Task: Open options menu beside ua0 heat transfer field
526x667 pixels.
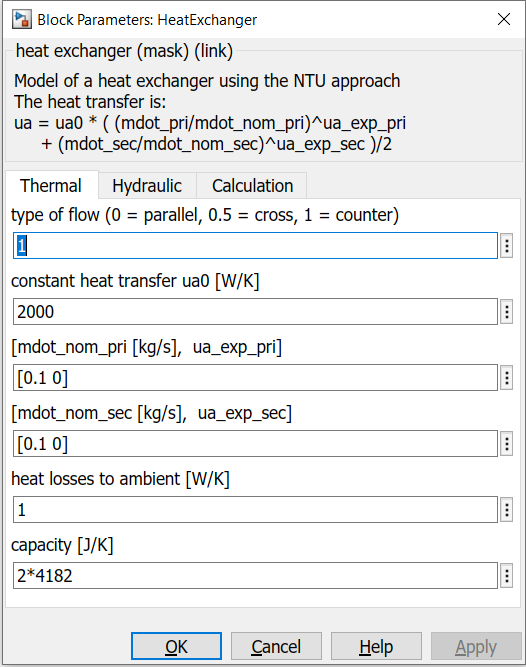Action: [x=506, y=311]
